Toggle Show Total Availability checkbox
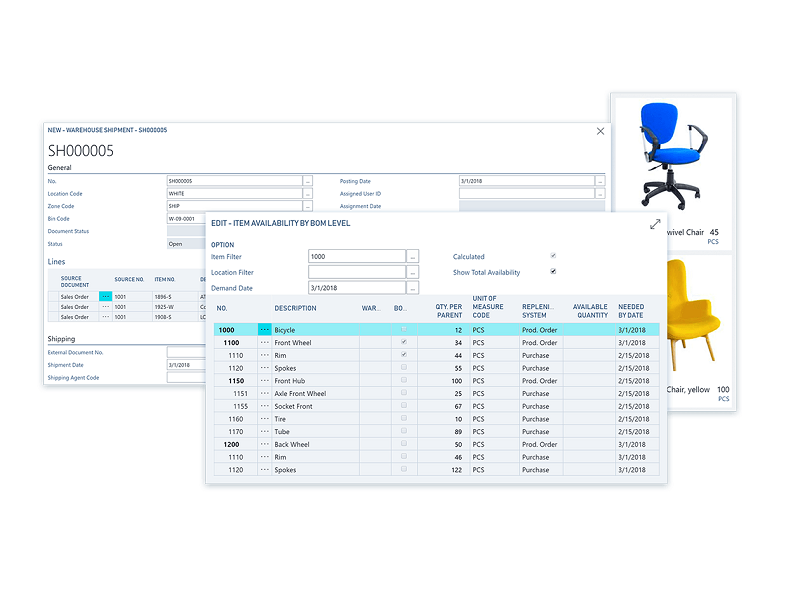This screenshot has width=800, height=599. pyautogui.click(x=553, y=271)
